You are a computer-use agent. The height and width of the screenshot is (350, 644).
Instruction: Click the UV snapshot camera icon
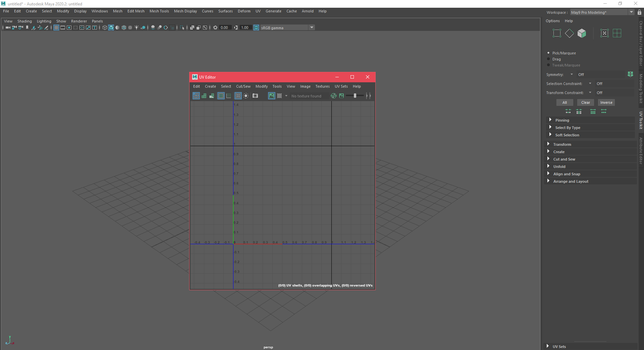pos(255,96)
